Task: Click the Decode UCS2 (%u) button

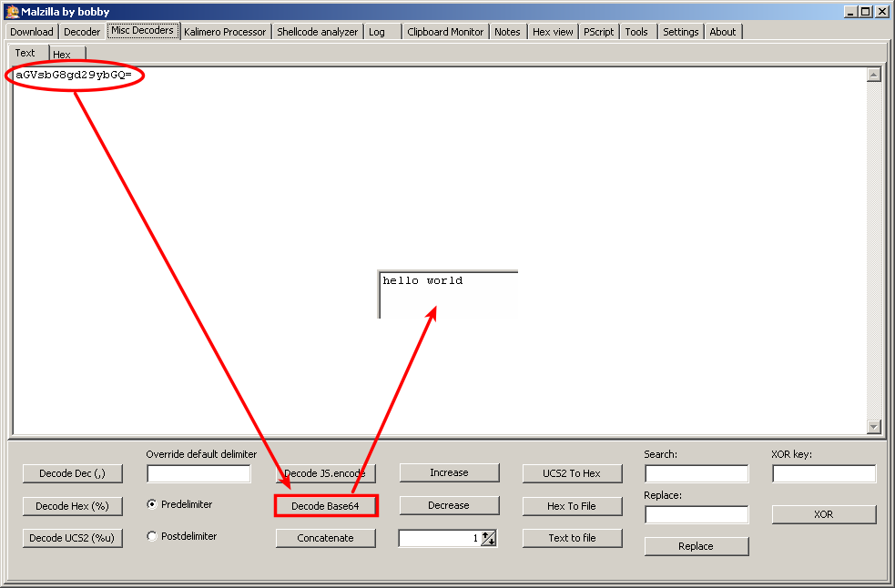Action: [x=72, y=538]
